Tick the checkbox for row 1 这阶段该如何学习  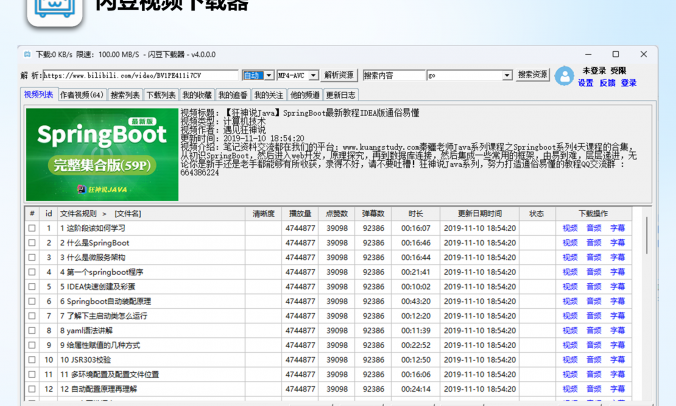point(32,228)
